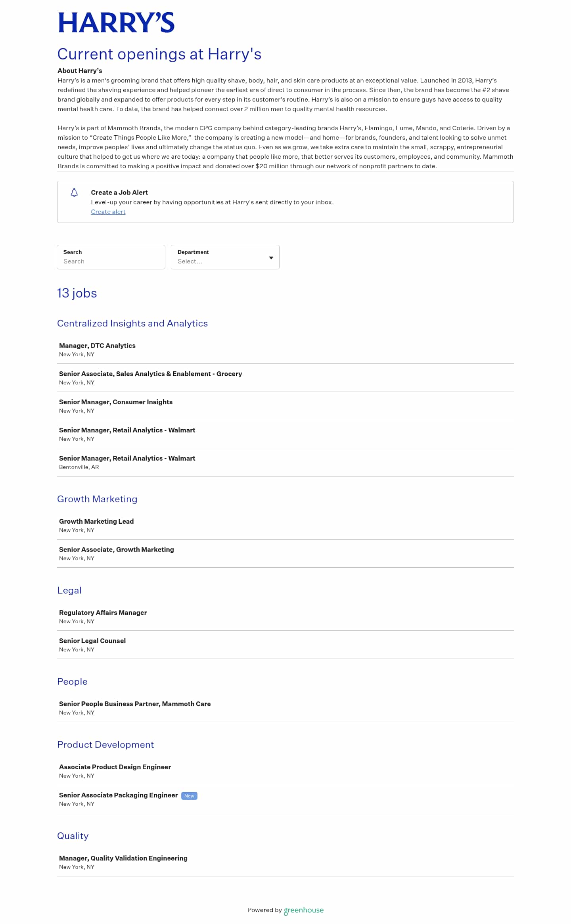Screen dimensions: 571x924
Task: Click the Harry's logo
Action: point(116,23)
